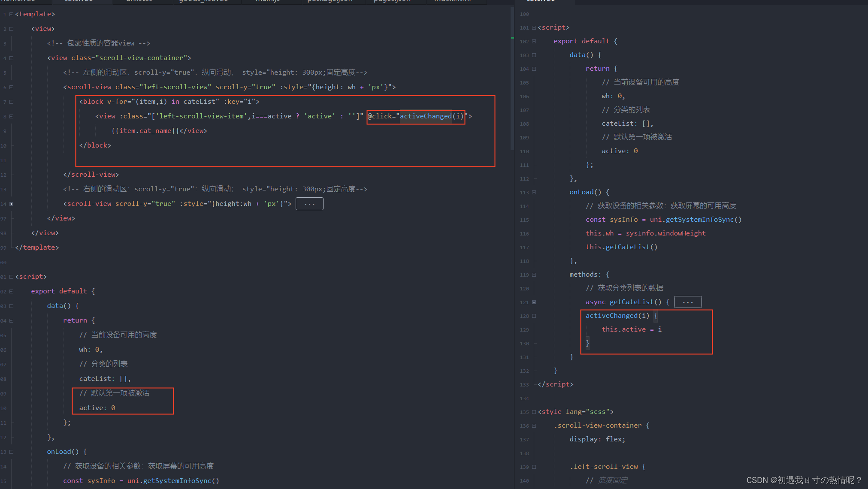Screen dimensions: 868x489
Task: Fold the left-scroll-view element on line 6
Action: [x=11, y=88]
